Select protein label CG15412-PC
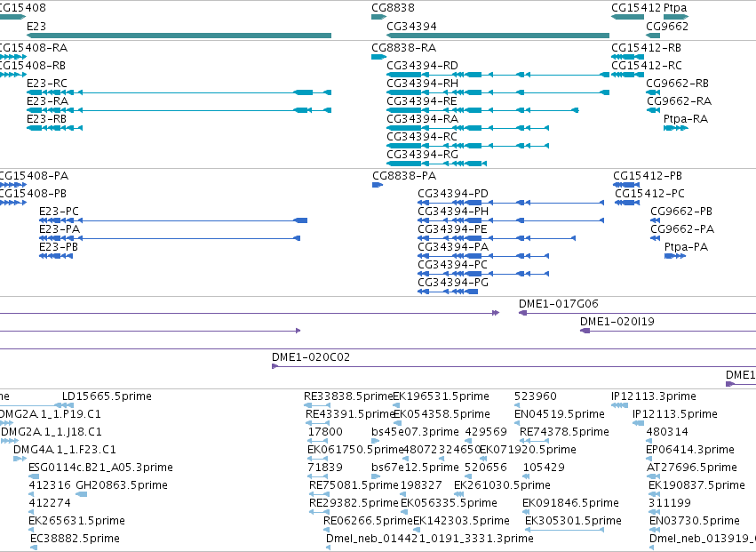The height and width of the screenshot is (552, 756). click(x=649, y=194)
